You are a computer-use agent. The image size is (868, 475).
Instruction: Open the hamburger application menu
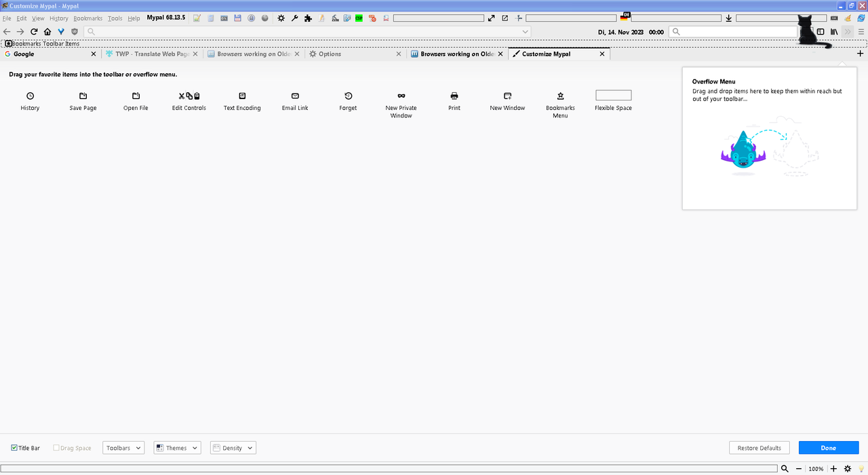click(x=861, y=31)
